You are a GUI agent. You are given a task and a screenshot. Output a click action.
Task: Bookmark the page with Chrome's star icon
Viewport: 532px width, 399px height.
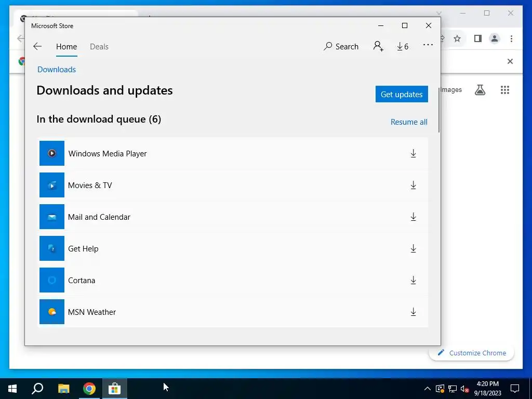coord(457,38)
